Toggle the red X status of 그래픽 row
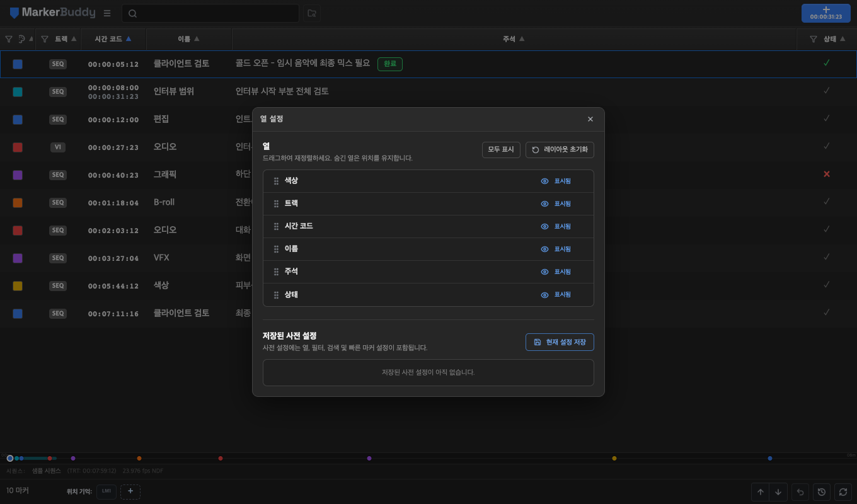The height and width of the screenshot is (504, 857). (827, 174)
